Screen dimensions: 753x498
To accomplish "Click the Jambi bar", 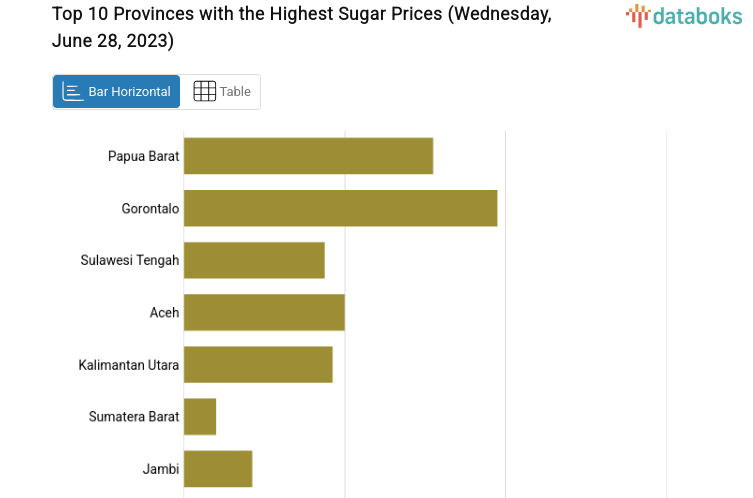I will 218,468.
